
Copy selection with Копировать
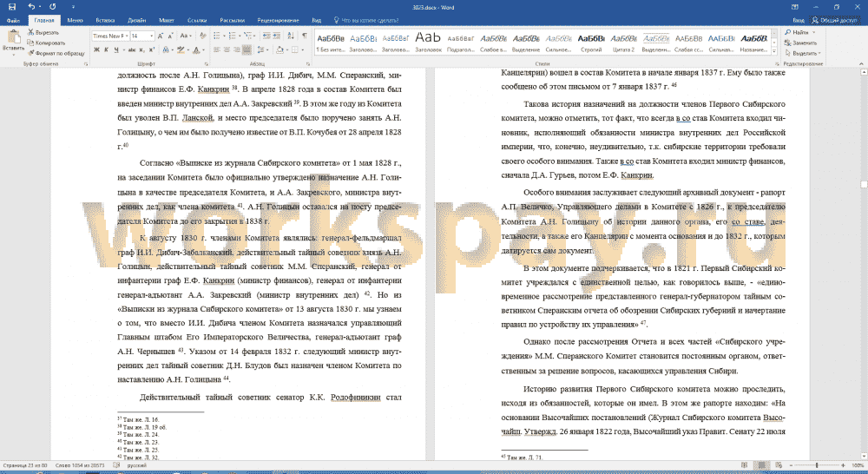pos(46,43)
